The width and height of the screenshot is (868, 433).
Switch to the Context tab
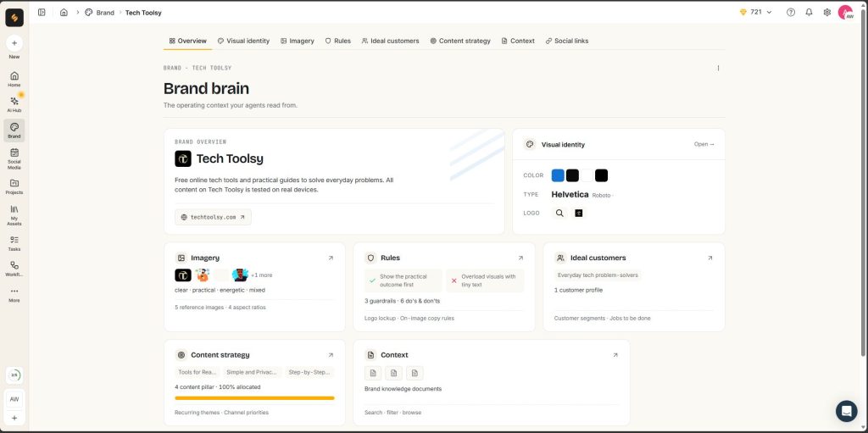click(x=518, y=41)
